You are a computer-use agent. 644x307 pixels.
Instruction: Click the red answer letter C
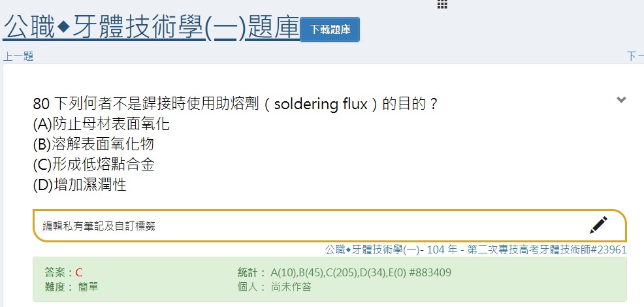pos(79,272)
